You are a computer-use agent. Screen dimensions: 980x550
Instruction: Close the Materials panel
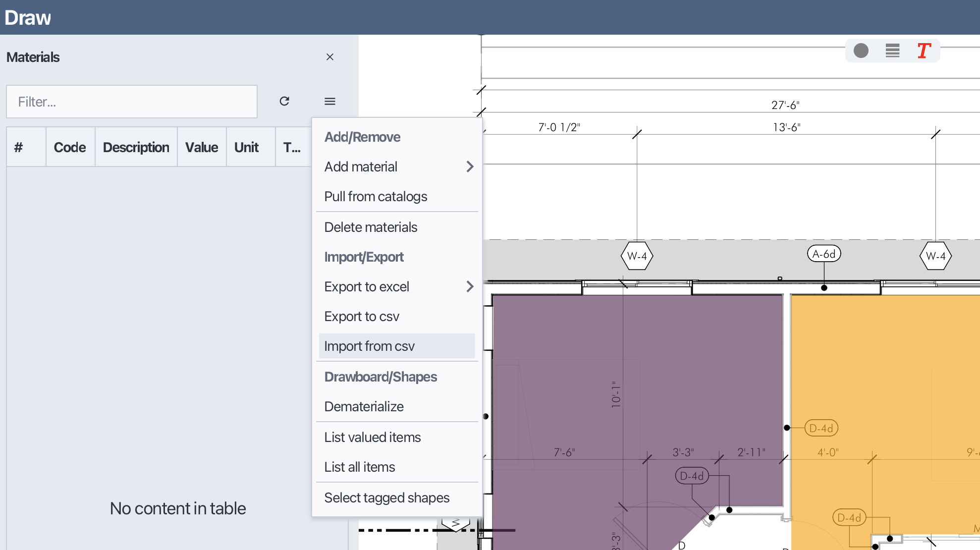click(330, 56)
